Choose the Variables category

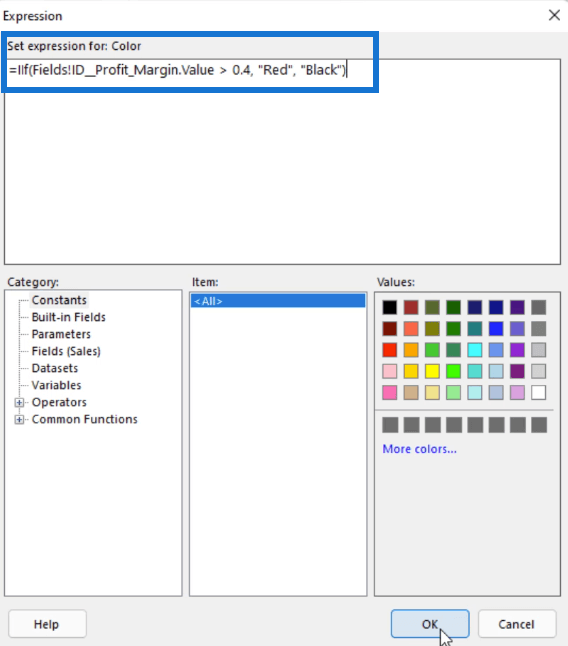coord(56,385)
